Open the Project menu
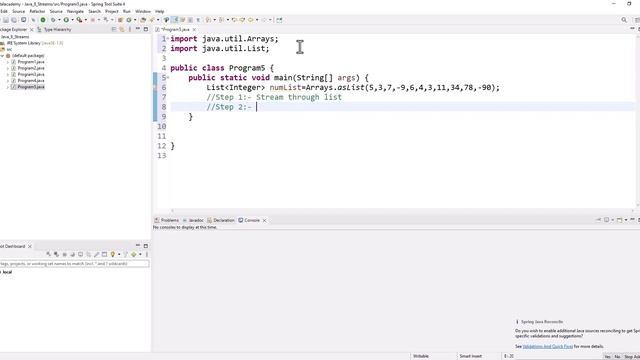This screenshot has width=640, height=360. click(x=111, y=11)
